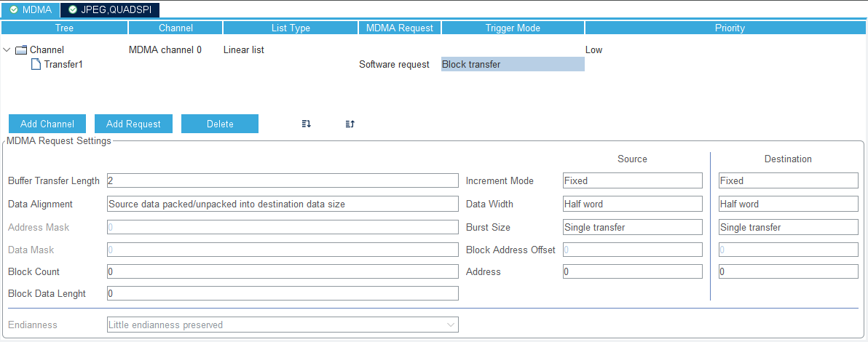Screen dimensions: 868x342
Task: Collapse the Channel tree node
Action: tap(7, 49)
